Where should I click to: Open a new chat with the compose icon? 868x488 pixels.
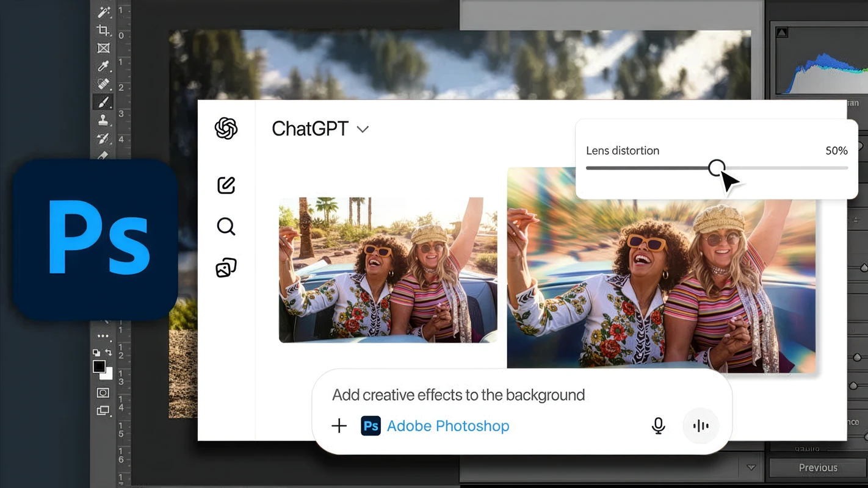pyautogui.click(x=226, y=185)
